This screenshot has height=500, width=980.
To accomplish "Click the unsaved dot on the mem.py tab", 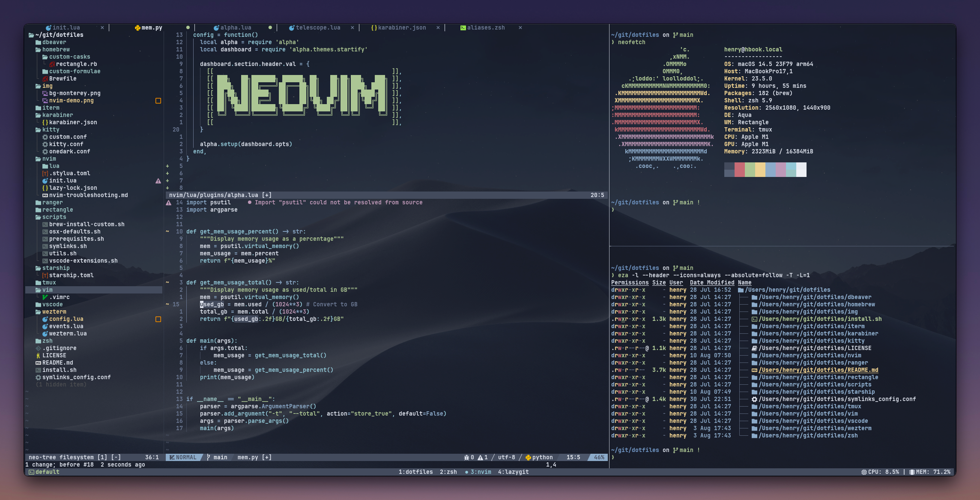I will coord(188,27).
